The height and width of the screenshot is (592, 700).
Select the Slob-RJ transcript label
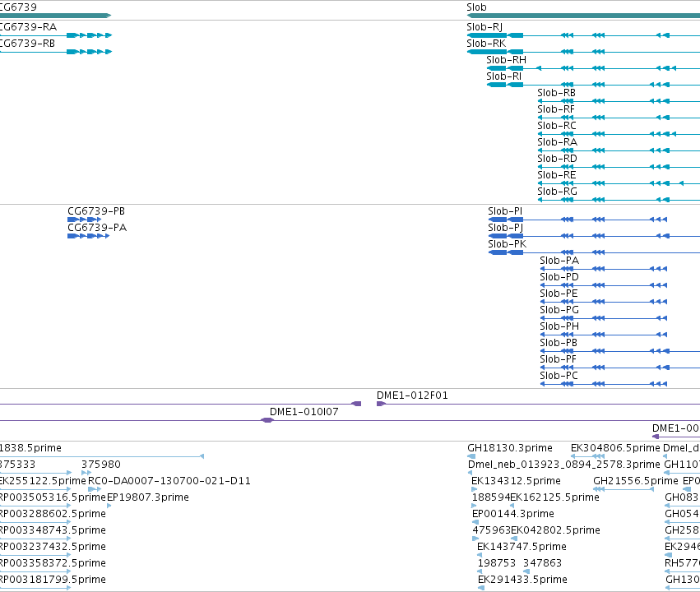(x=484, y=27)
